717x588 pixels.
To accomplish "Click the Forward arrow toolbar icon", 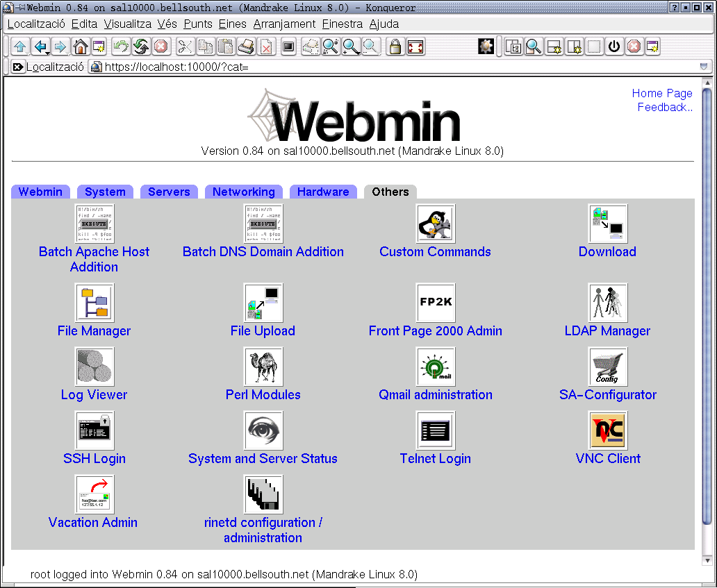I will 60,46.
